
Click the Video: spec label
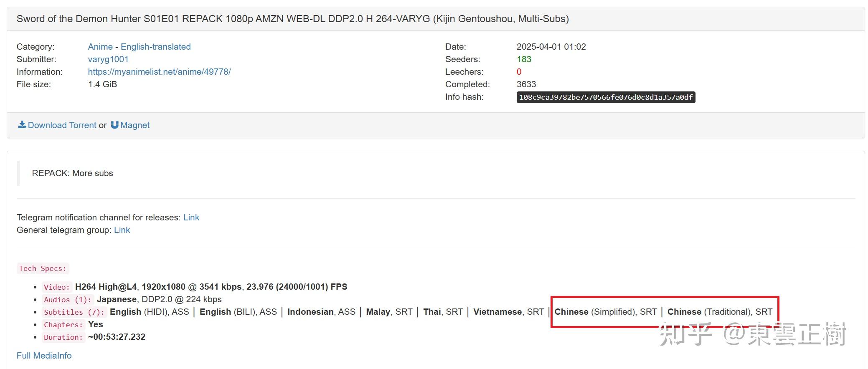coord(57,287)
